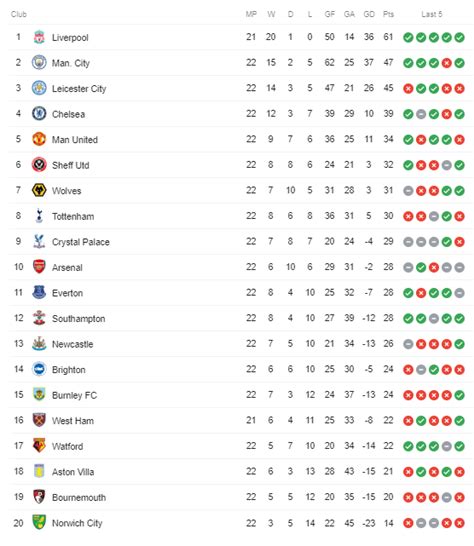This screenshot has width=474, height=546.
Task: Open the Leicester City team name
Action: pos(79,89)
